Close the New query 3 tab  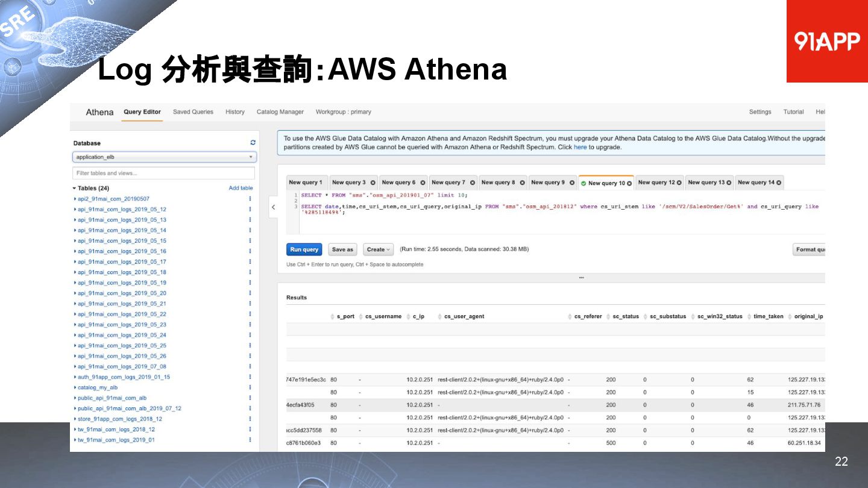point(373,183)
